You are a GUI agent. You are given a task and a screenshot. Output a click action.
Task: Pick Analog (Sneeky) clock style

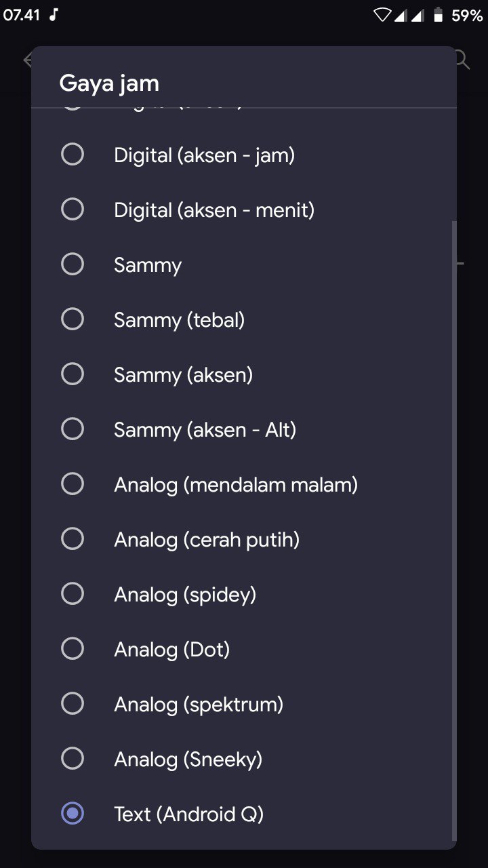(x=244, y=759)
